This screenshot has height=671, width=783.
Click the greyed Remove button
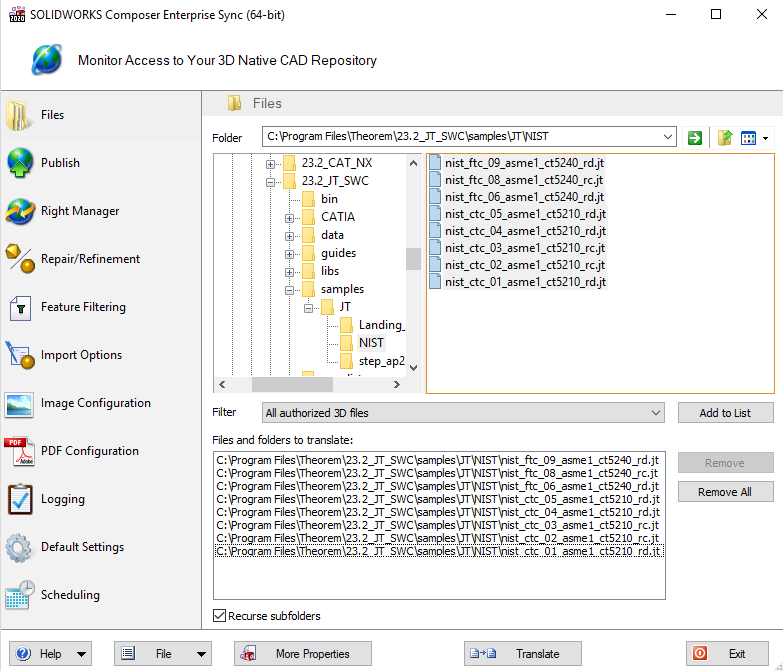(x=725, y=463)
